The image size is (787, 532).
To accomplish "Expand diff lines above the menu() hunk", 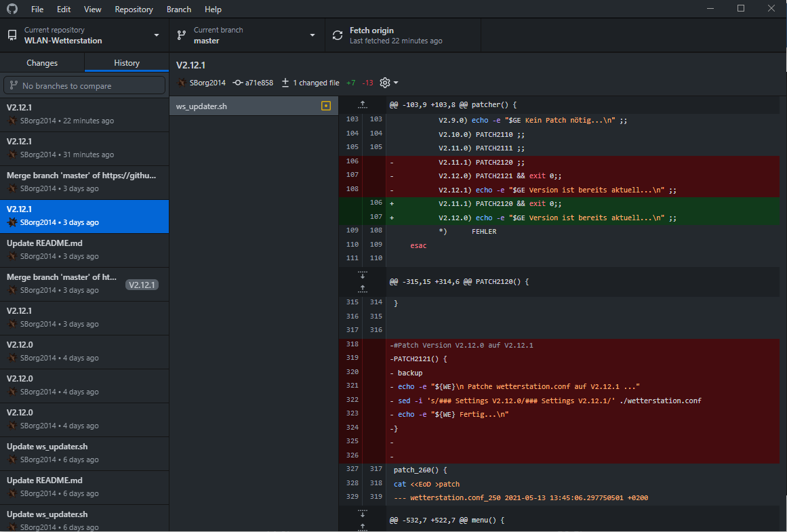I will (x=363, y=527).
